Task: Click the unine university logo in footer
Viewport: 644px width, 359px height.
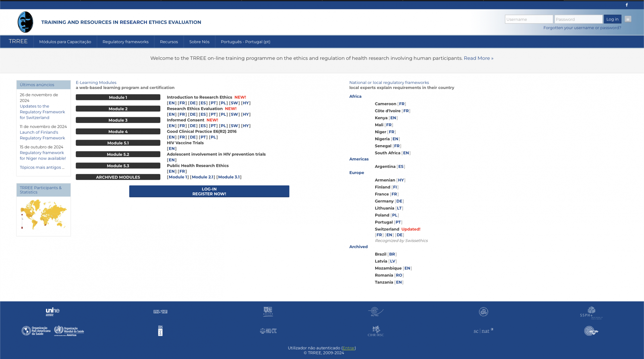Action: coord(53,312)
